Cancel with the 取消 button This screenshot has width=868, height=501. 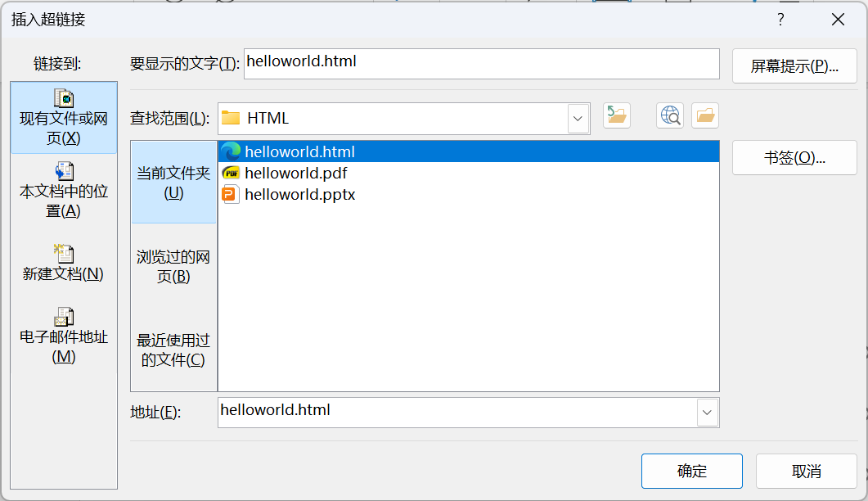(807, 471)
